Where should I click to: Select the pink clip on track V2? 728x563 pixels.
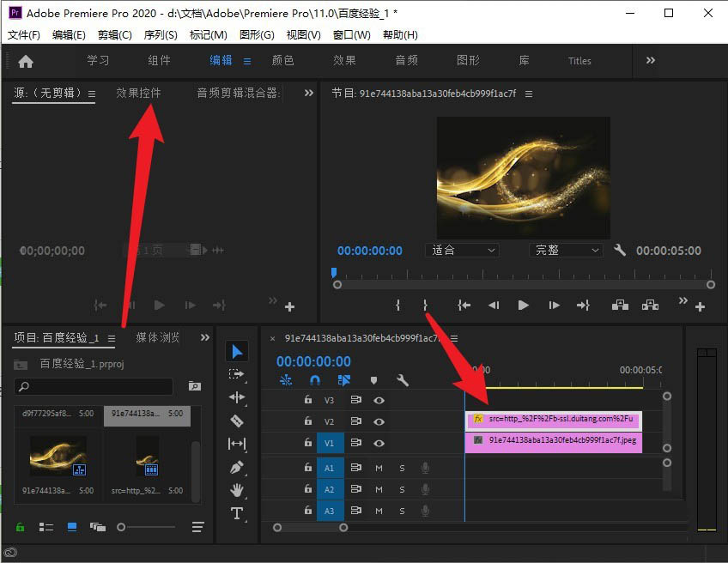[554, 421]
